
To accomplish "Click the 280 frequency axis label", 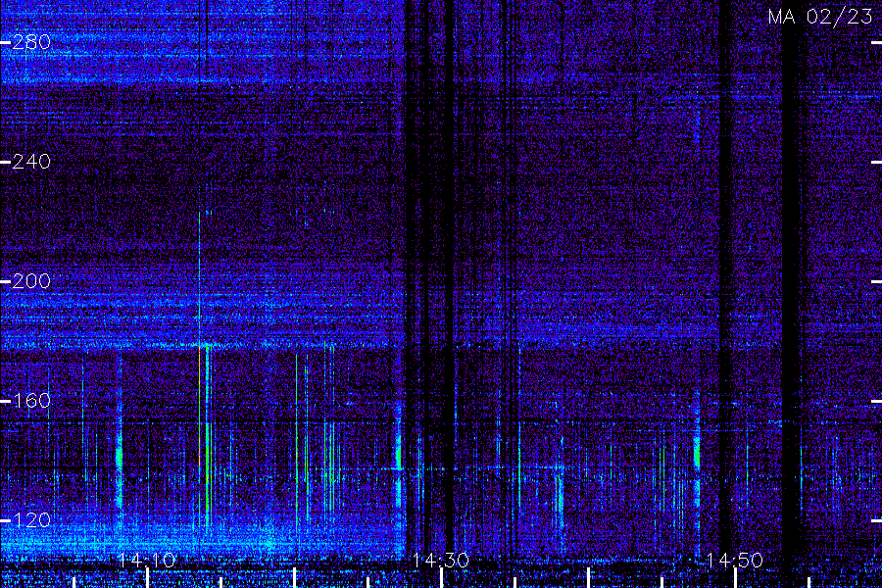I will click(x=31, y=42).
